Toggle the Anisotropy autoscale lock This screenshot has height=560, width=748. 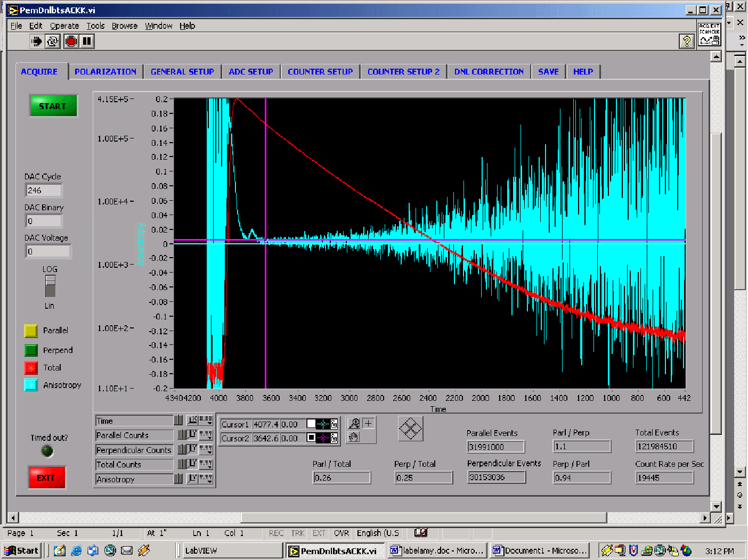tap(179, 479)
